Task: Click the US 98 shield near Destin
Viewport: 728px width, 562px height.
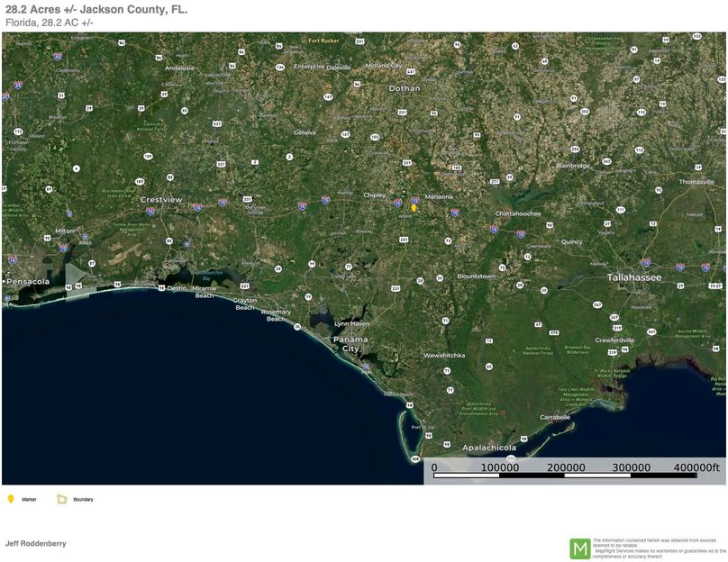Action: tap(160, 288)
